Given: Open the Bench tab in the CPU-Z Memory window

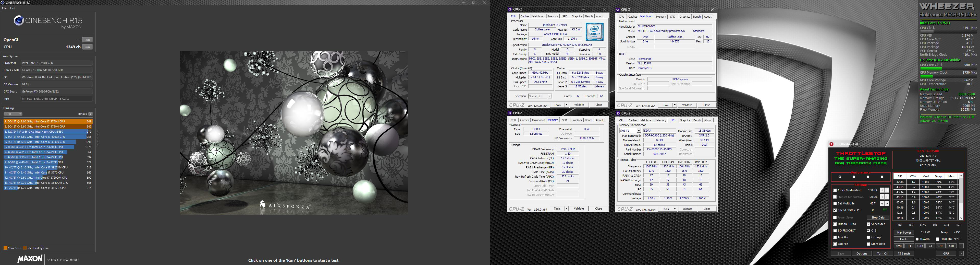Looking at the screenshot, I should coord(589,120).
